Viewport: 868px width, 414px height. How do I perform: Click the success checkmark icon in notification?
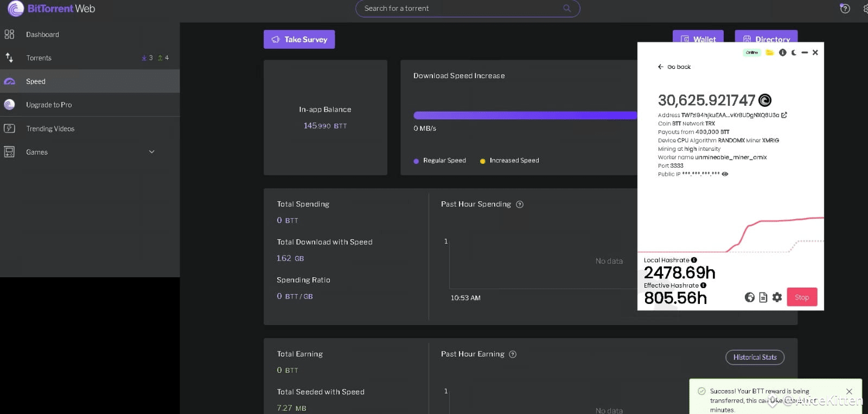click(701, 391)
